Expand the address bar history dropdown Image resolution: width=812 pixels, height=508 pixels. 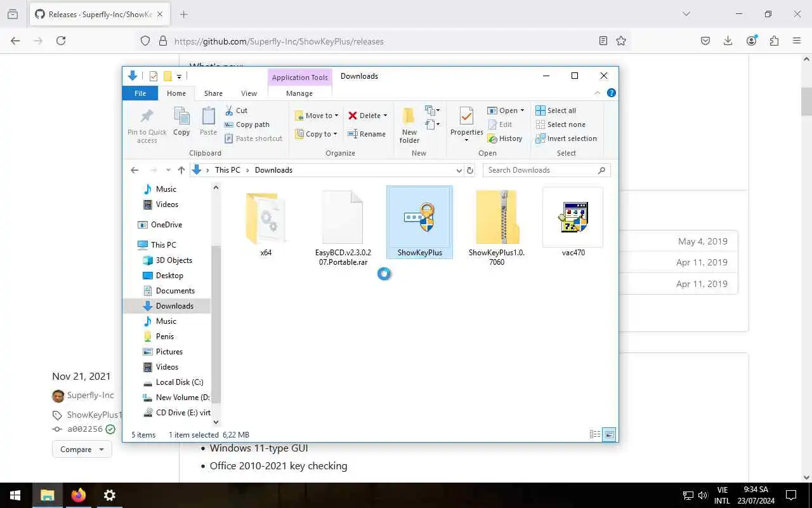tap(459, 170)
